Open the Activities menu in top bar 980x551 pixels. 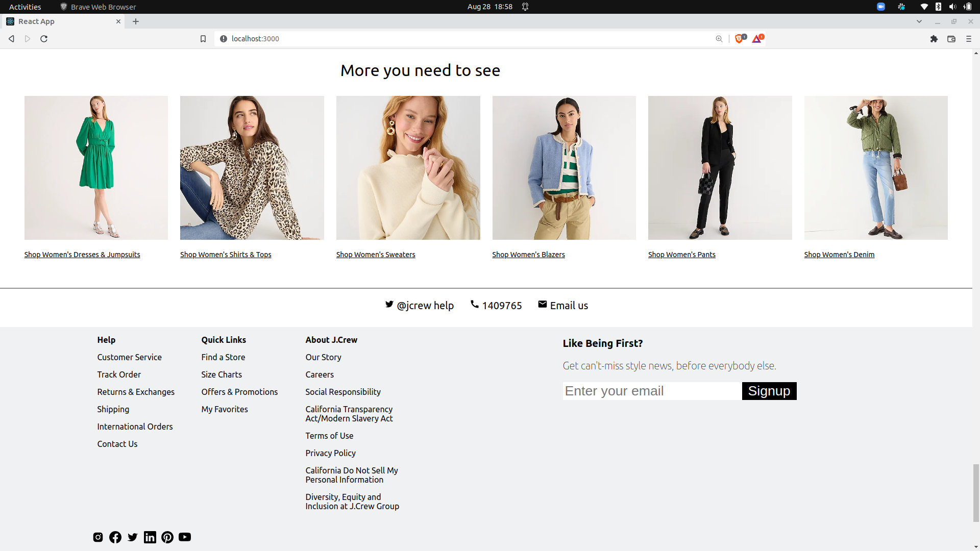pyautogui.click(x=24, y=7)
